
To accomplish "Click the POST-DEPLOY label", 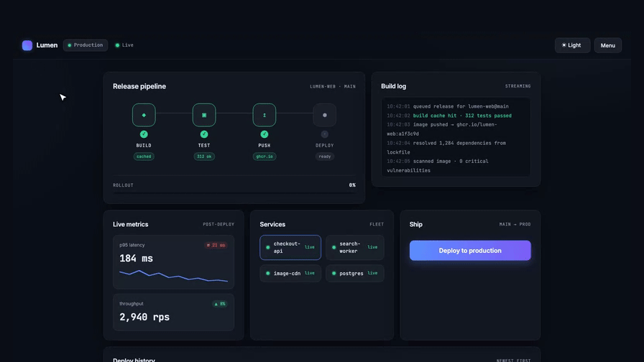I will pyautogui.click(x=218, y=225).
